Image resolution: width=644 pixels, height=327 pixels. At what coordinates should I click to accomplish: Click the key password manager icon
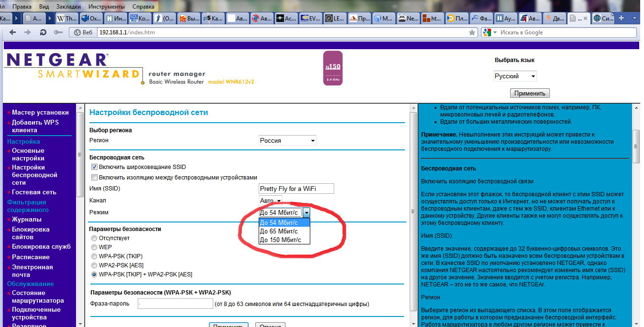(58, 32)
